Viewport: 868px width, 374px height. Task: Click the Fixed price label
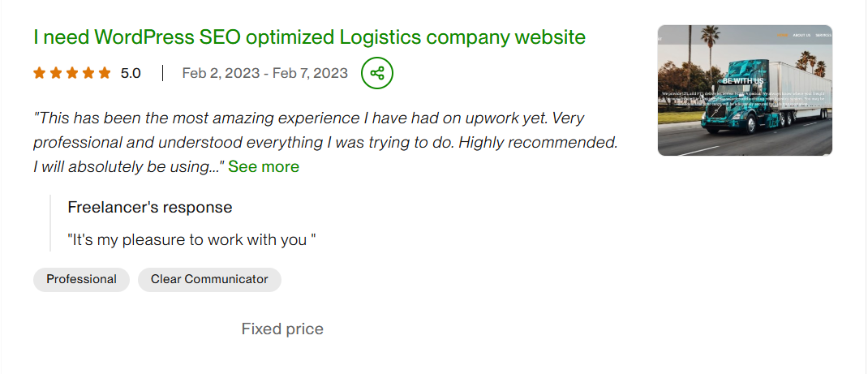[282, 329]
